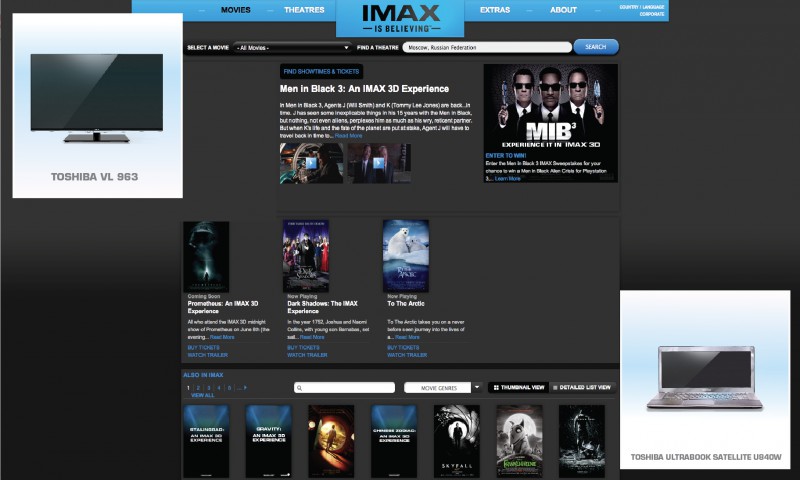The width and height of the screenshot is (800, 480).
Task: Open Country / Language settings link
Action: pos(641,7)
